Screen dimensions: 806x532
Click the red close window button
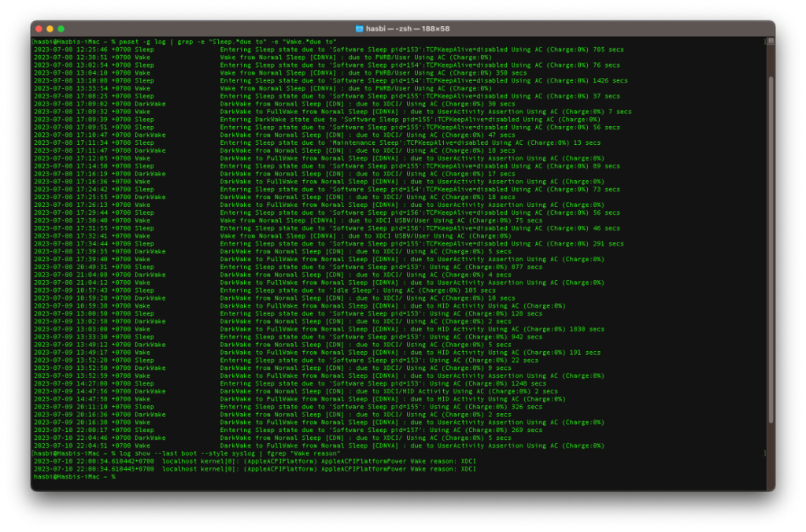39,28
